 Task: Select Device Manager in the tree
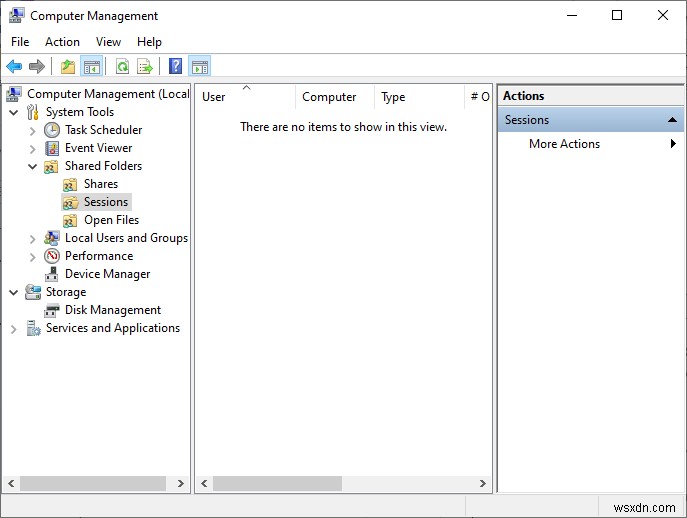(107, 274)
